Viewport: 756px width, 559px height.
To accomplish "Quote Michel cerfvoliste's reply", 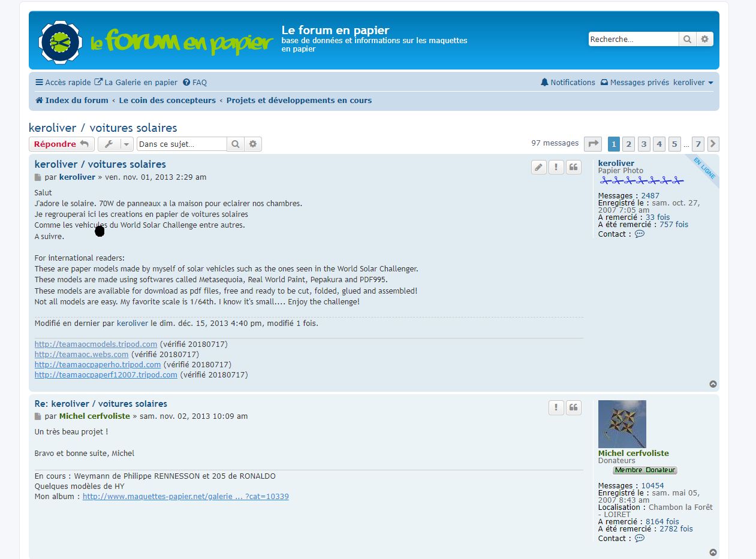I will pyautogui.click(x=574, y=408).
